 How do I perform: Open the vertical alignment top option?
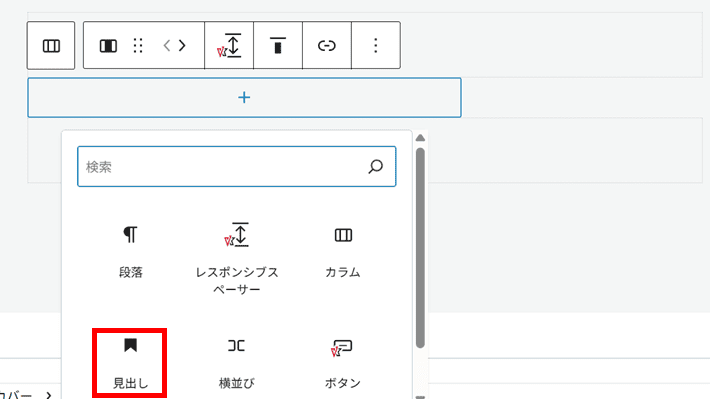point(278,46)
